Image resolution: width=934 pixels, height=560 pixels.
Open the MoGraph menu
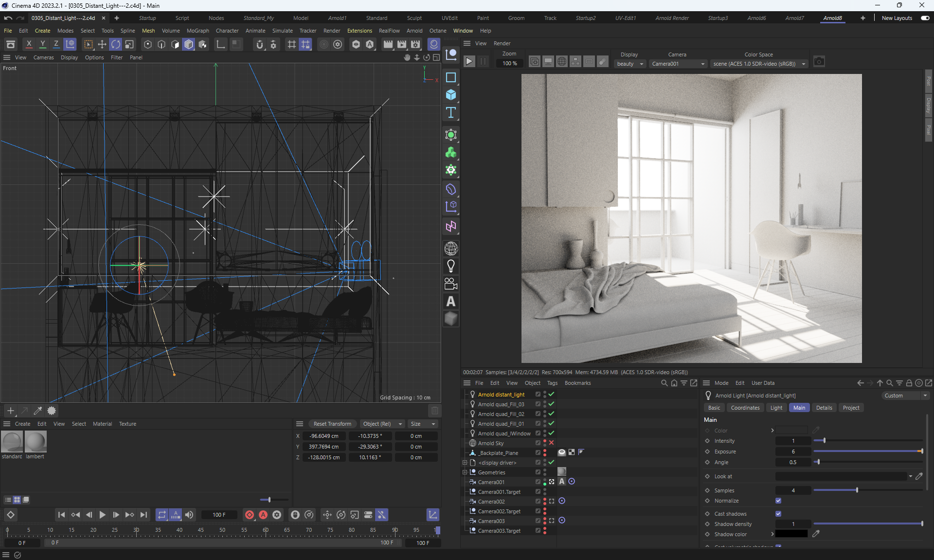(x=198, y=31)
